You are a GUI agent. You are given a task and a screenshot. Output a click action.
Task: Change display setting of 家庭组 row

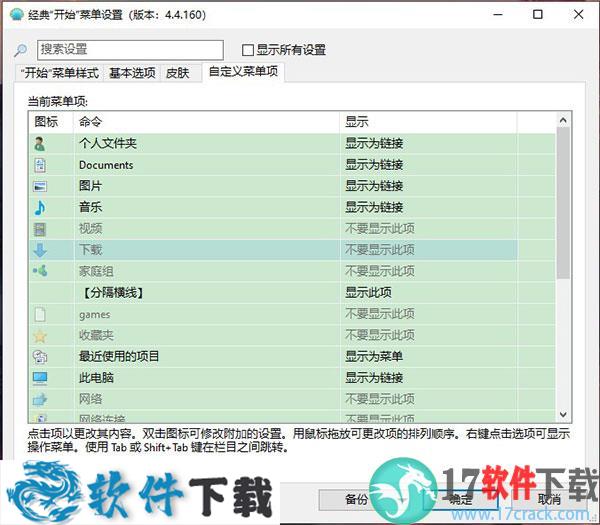click(380, 271)
